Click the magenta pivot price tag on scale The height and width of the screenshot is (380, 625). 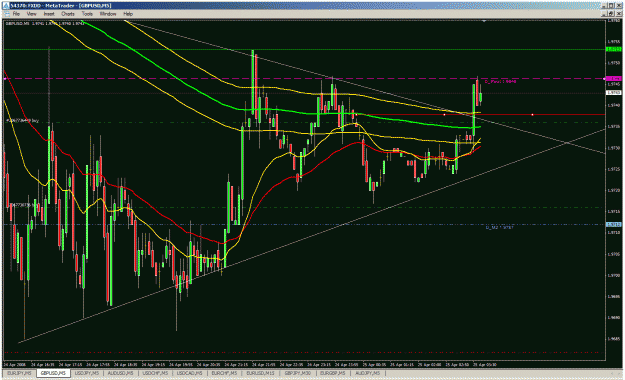tap(613, 79)
